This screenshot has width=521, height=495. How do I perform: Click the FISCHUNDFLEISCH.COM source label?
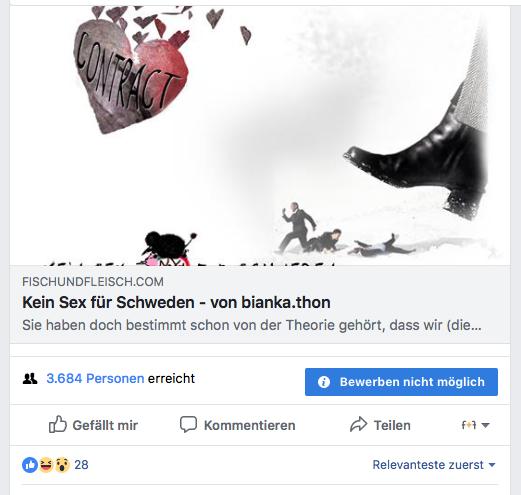[93, 282]
